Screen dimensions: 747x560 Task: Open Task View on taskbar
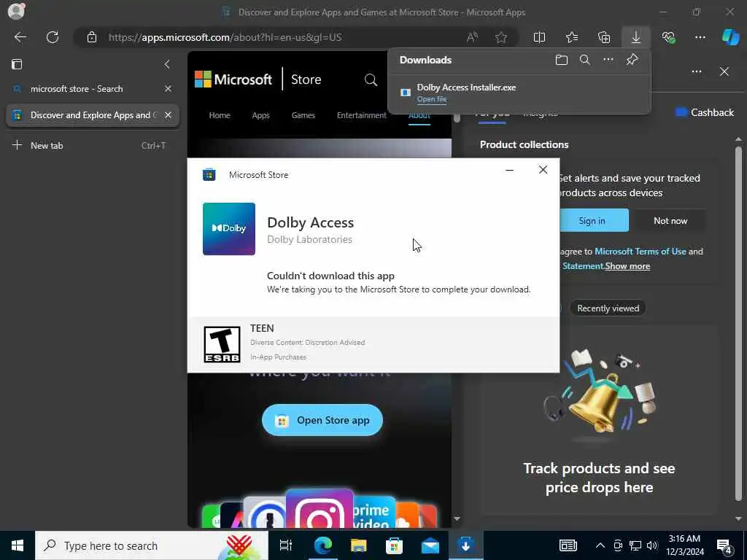coord(286,545)
